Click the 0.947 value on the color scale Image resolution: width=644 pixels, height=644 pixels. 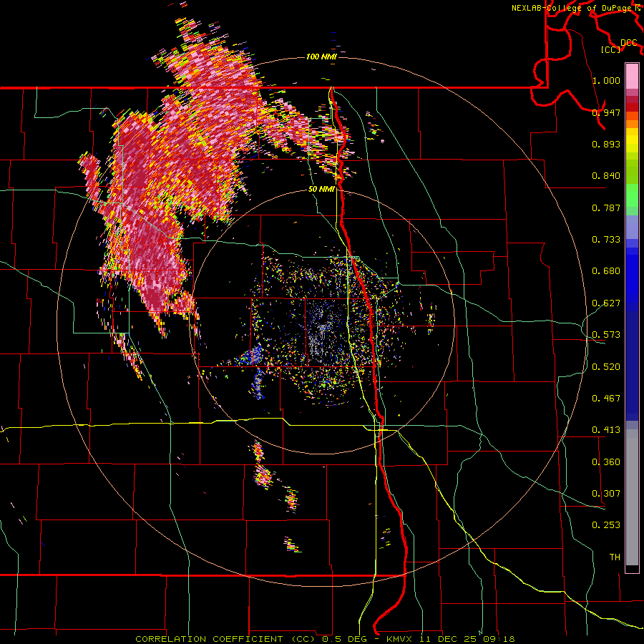[606, 112]
